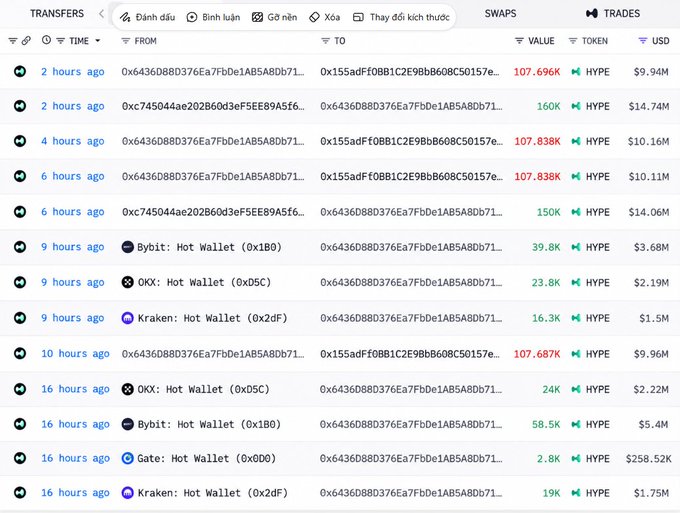Click the 160K value cell
This screenshot has height=513, width=680.
[549, 106]
